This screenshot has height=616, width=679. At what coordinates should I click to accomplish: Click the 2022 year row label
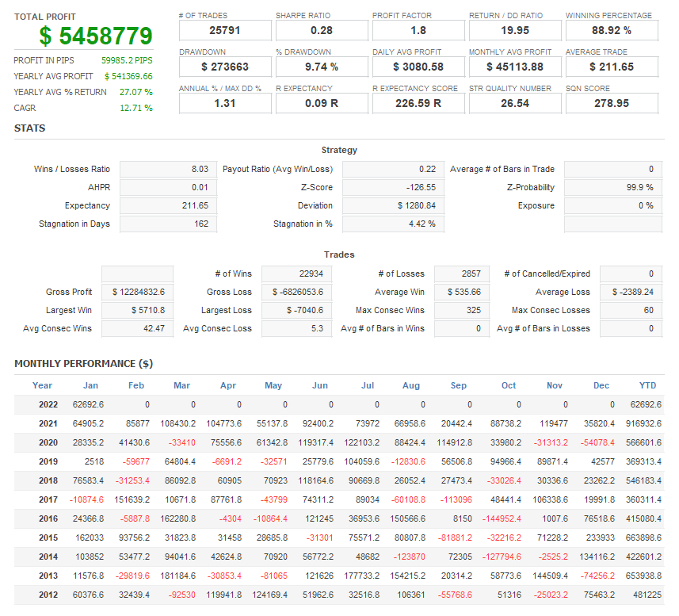[48, 404]
